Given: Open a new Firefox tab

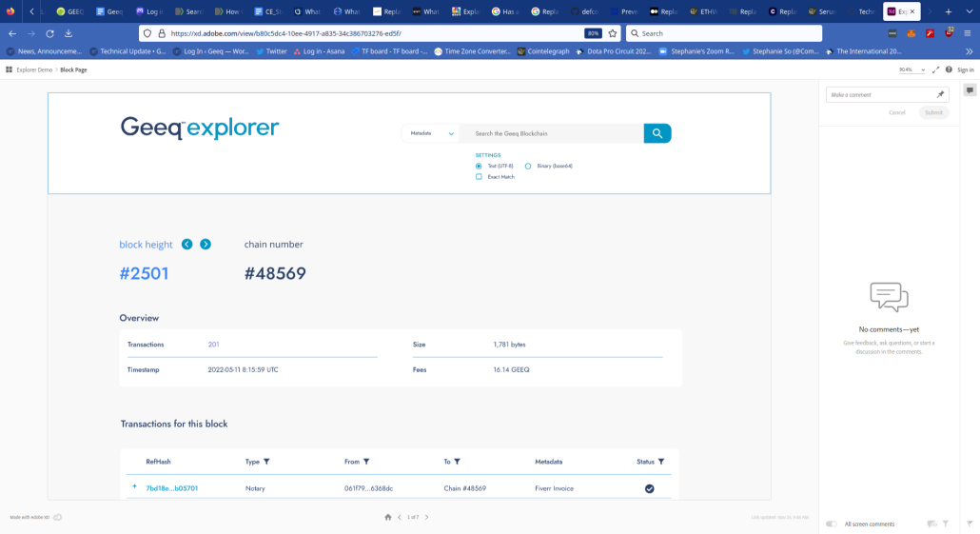Looking at the screenshot, I should coord(948,11).
